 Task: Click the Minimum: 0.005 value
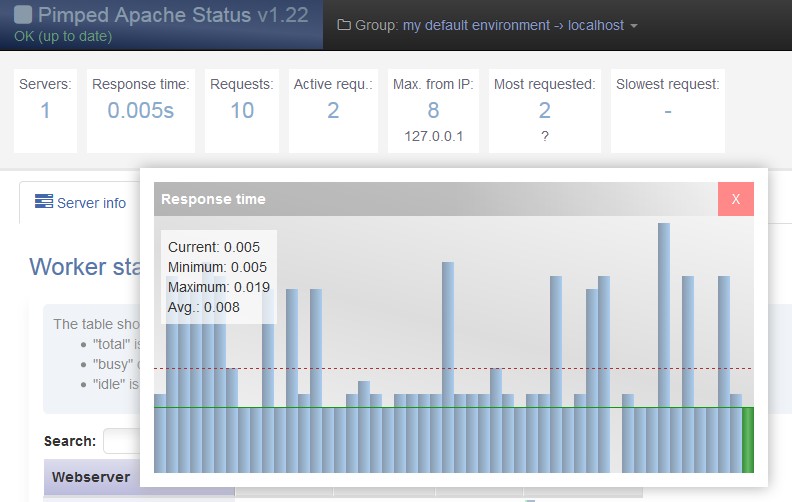217,267
